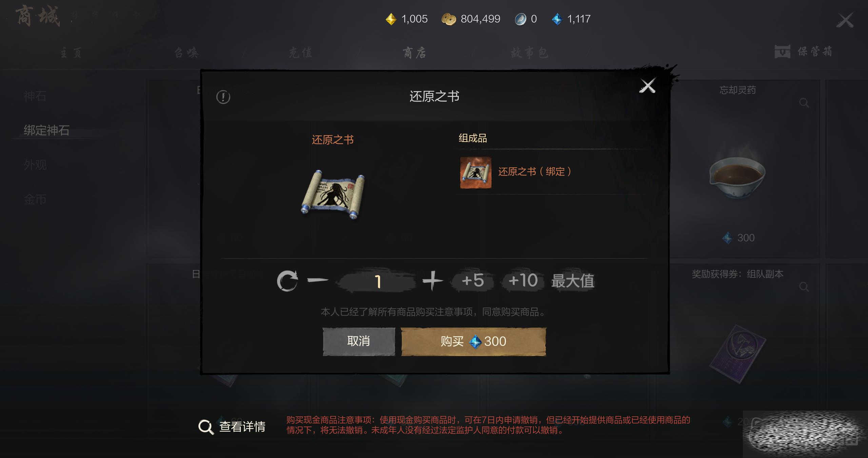Screen dimensions: 868x458
Task: Add five with the +5 button
Action: 472,281
